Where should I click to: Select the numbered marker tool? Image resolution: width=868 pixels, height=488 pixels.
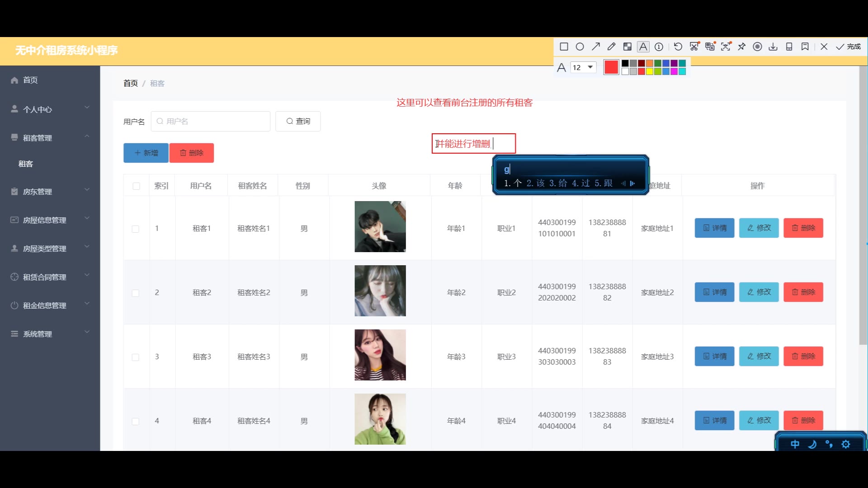pyautogui.click(x=659, y=47)
